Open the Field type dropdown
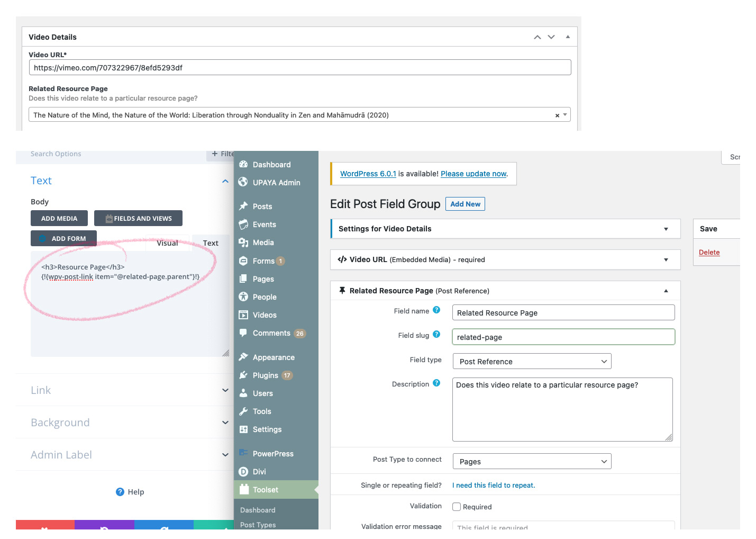Screen dimensions: 756x539 (x=532, y=361)
